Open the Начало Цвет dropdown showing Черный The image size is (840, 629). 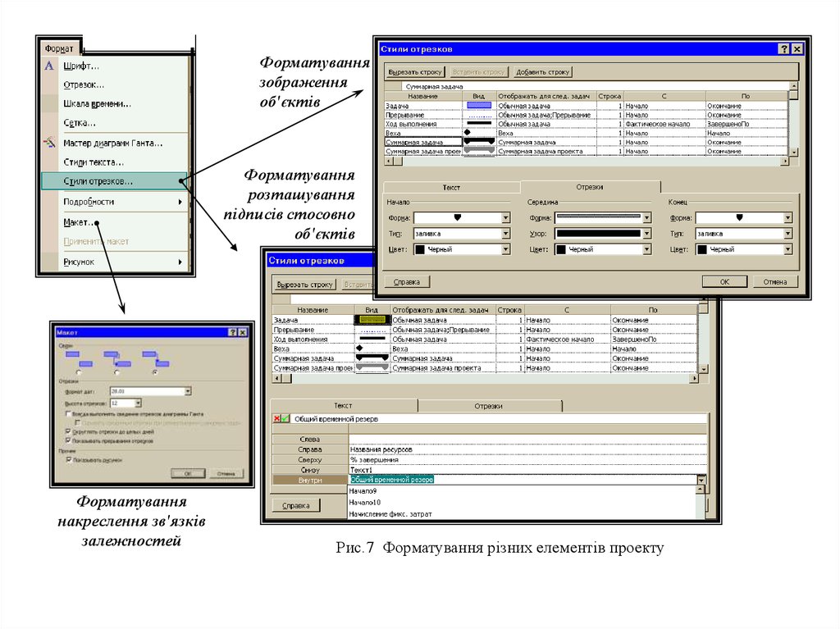click(505, 249)
